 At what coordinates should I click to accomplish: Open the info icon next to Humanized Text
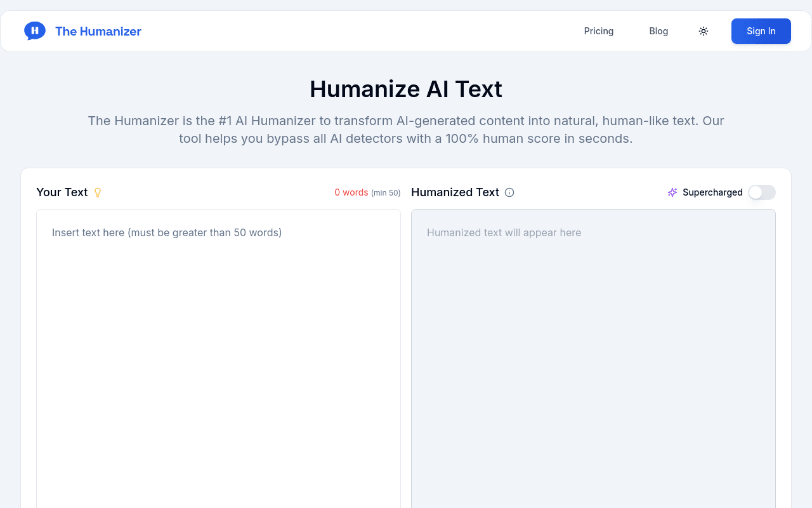509,192
